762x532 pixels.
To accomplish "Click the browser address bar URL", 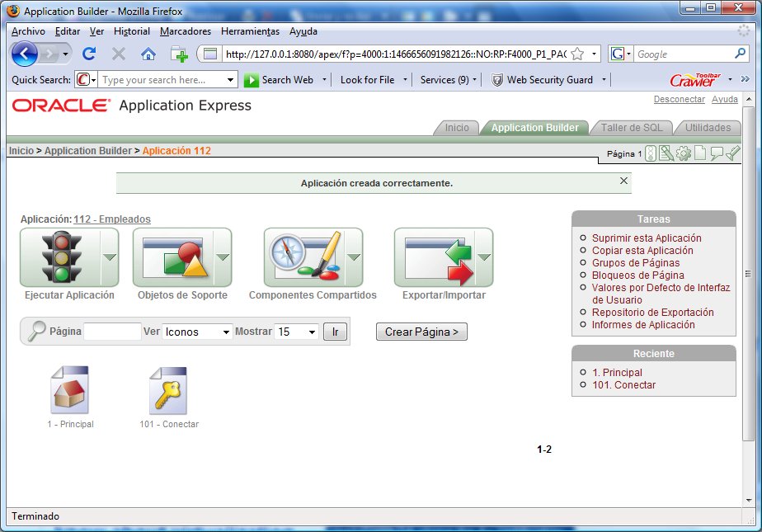I will tap(396, 54).
